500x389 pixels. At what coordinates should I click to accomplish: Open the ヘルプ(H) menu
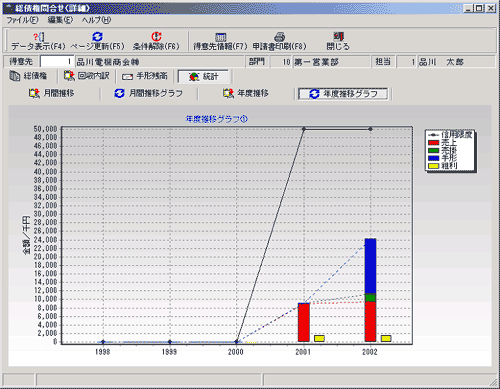point(97,20)
